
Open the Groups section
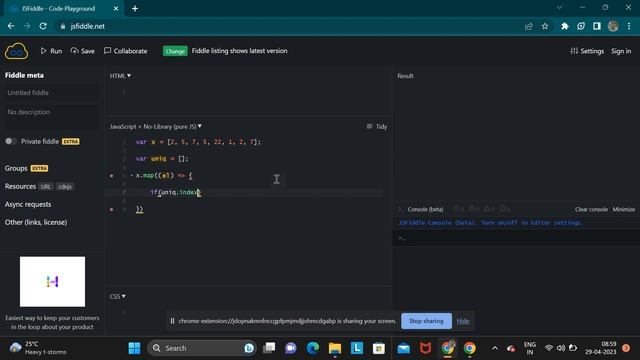pos(16,168)
